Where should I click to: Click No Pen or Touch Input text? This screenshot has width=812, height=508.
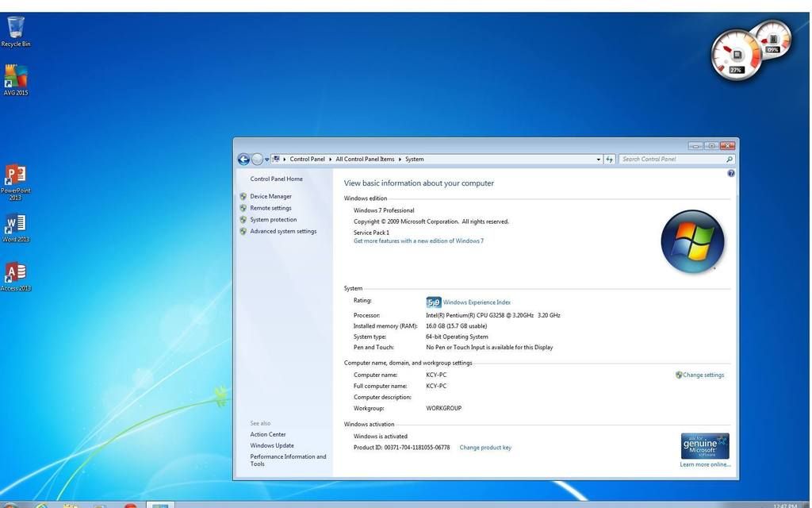488,348
